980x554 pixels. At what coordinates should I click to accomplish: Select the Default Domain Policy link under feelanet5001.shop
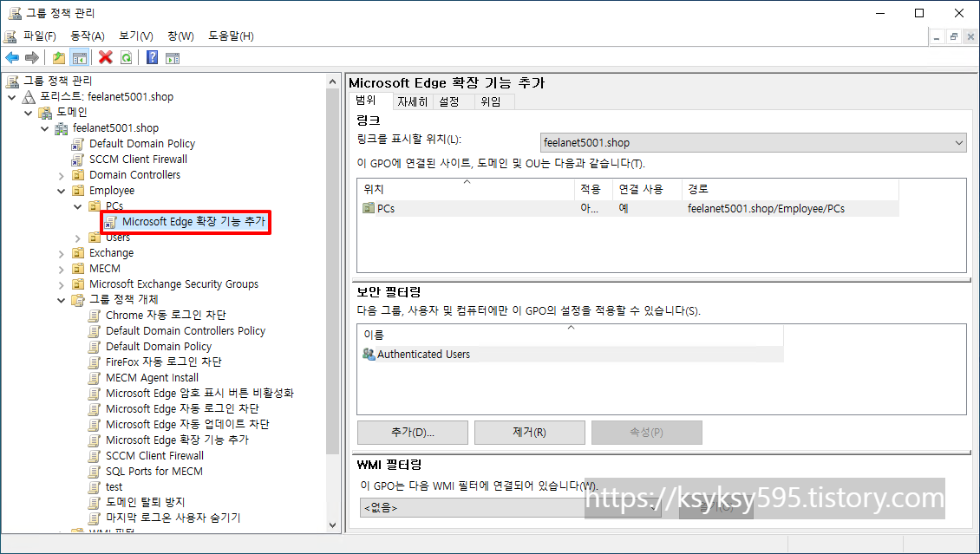coord(142,144)
